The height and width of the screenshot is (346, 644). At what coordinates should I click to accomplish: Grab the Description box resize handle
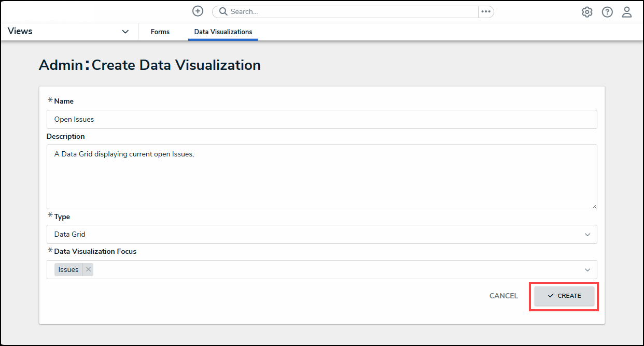click(x=594, y=206)
